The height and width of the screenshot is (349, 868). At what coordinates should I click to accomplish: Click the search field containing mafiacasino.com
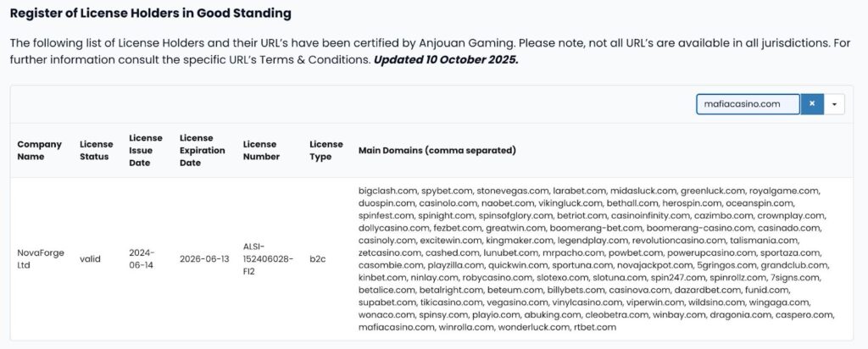pos(747,103)
